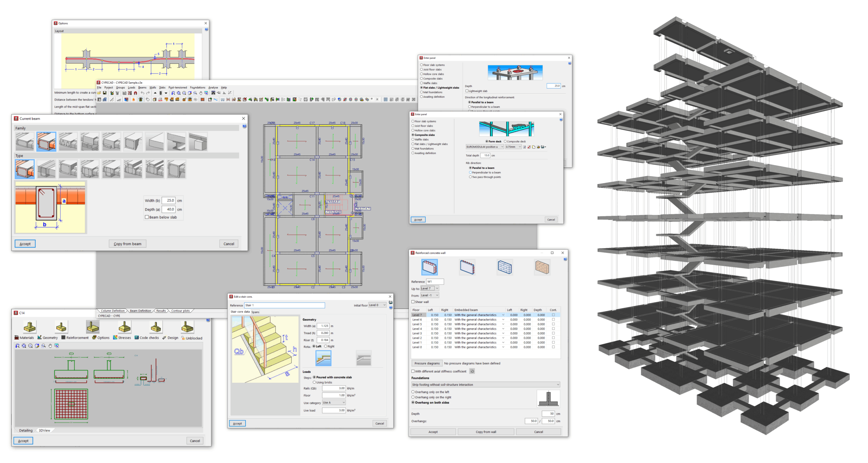The width and height of the screenshot is (868, 463).
Task: Click the Width (b) input field
Action: [169, 201]
